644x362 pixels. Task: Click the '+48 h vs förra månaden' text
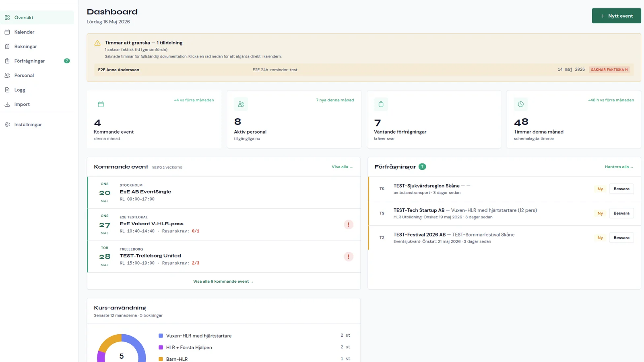[x=611, y=100]
